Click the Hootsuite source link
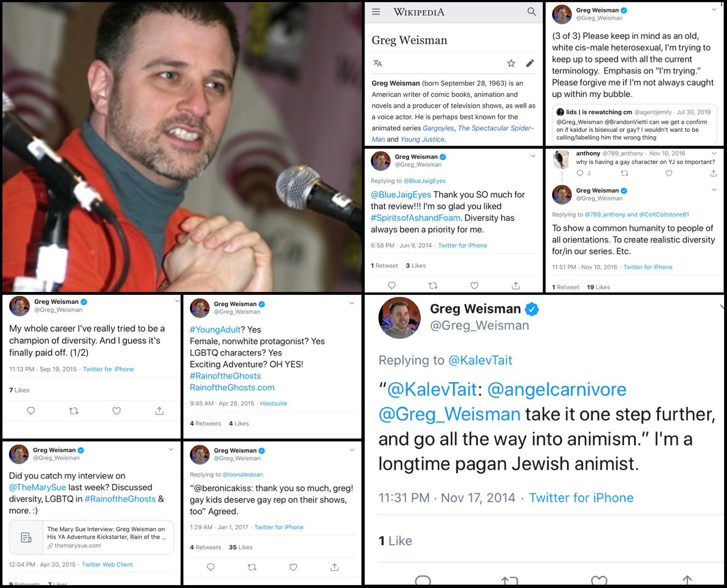727x588 pixels. (274, 403)
